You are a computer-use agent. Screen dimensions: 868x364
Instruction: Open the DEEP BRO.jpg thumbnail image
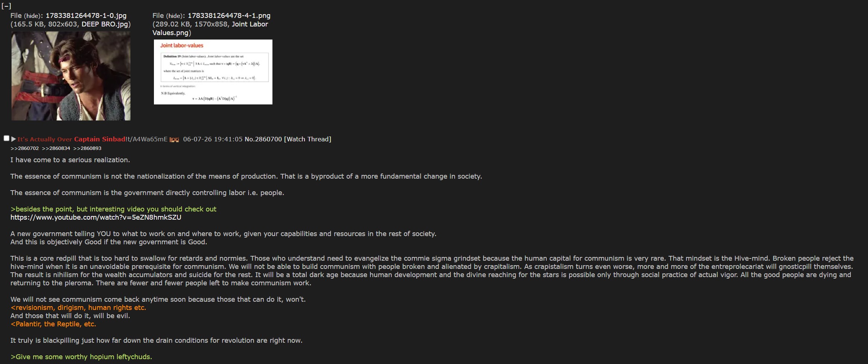tap(71, 76)
